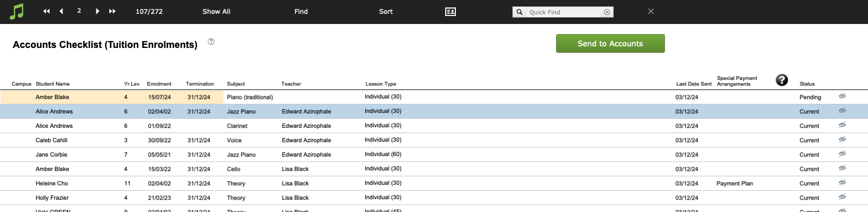Image resolution: width=868 pixels, height=212 pixels.
Task: Open the Find command
Action: (301, 11)
